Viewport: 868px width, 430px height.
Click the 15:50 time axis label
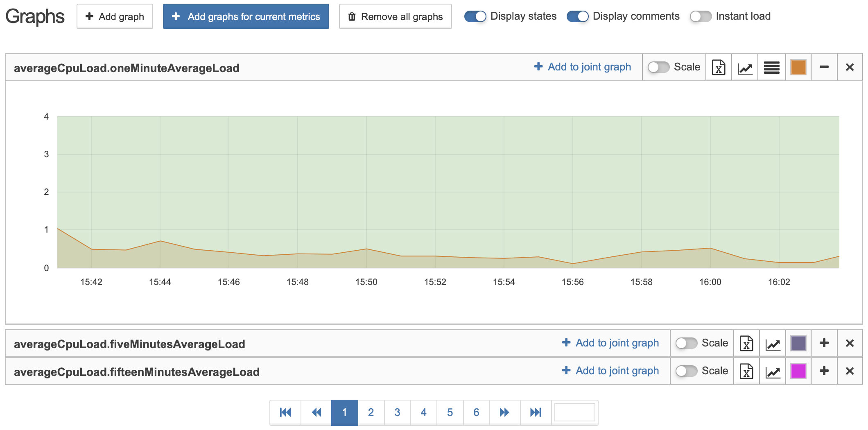(366, 282)
